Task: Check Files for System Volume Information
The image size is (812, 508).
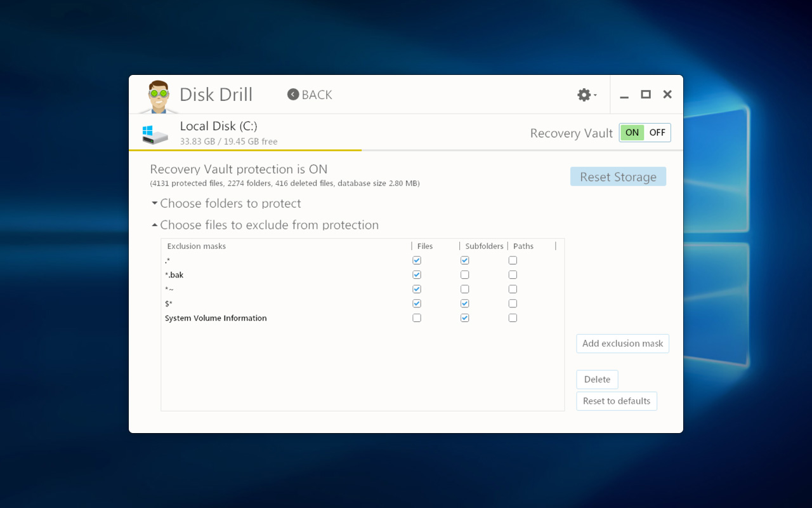Action: coord(417,318)
